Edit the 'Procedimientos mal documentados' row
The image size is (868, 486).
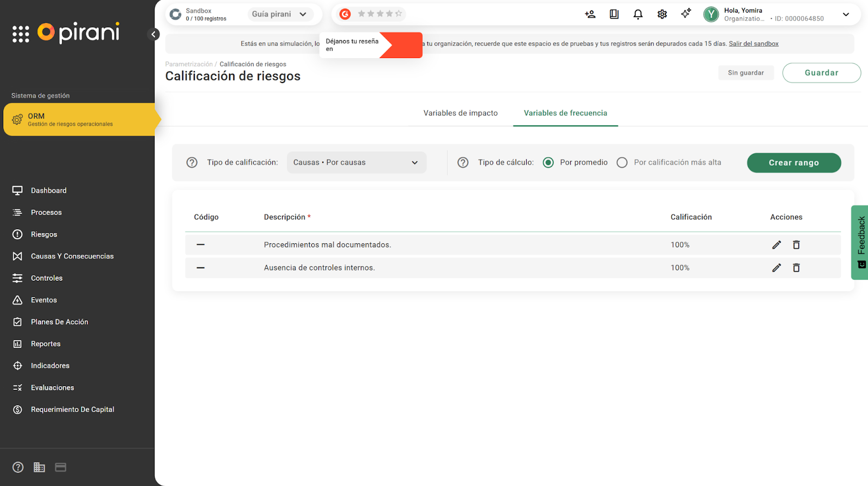(776, 245)
